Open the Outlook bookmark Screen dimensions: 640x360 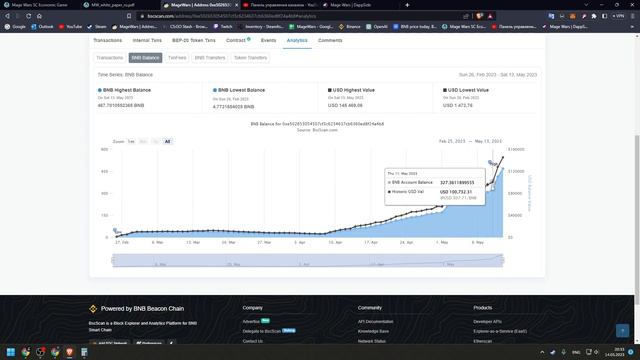tap(42, 27)
